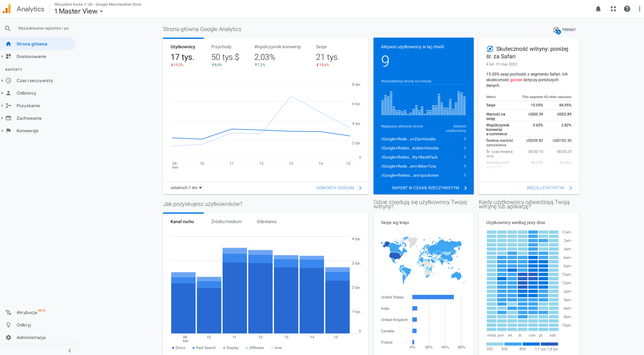Click the arrow icon after WIĘCEJ STATYSTYK
Viewport: 644px width, 355px height.
click(x=571, y=188)
